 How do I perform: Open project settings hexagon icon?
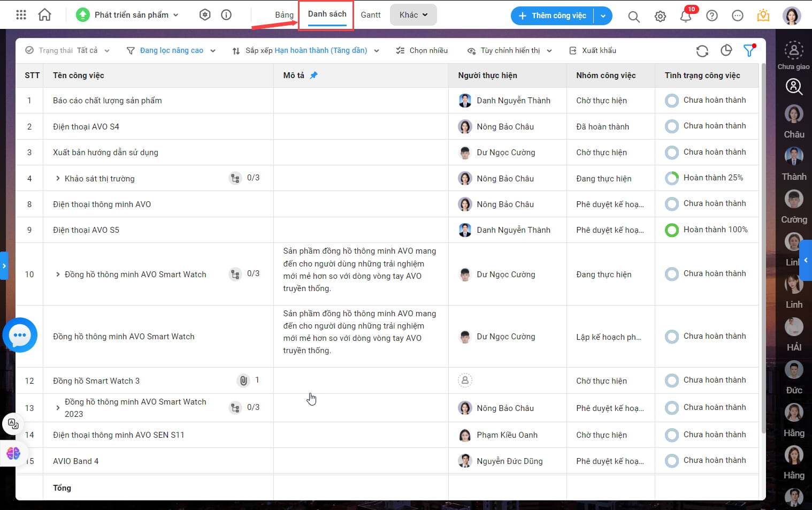coord(205,15)
